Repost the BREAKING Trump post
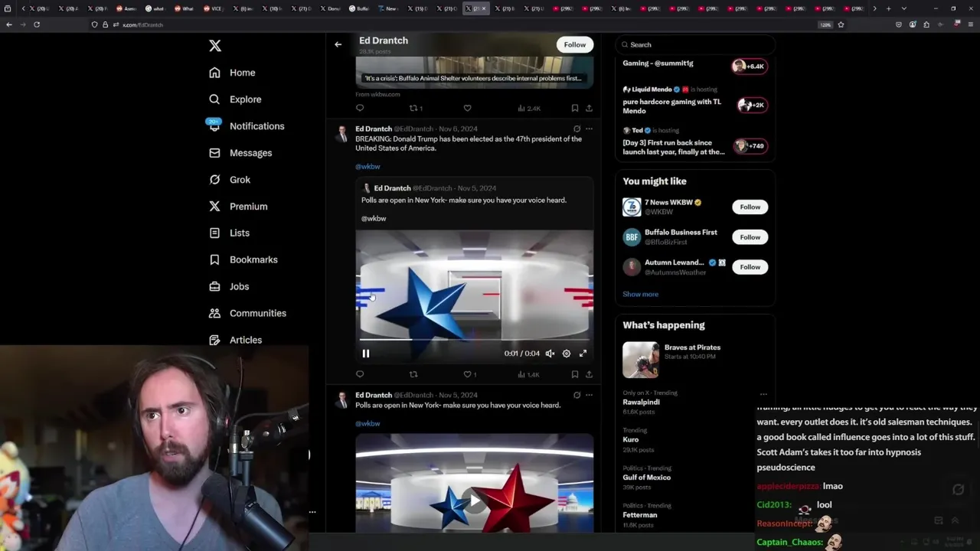 (413, 374)
